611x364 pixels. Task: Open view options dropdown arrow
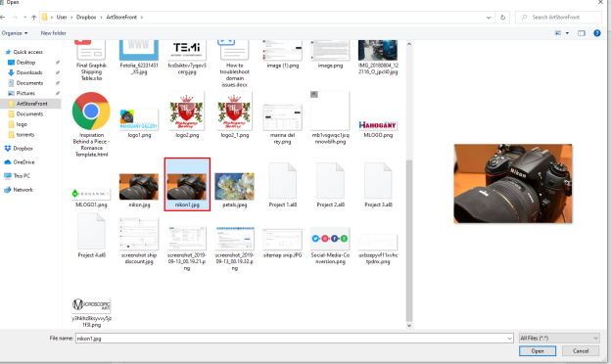coord(567,33)
